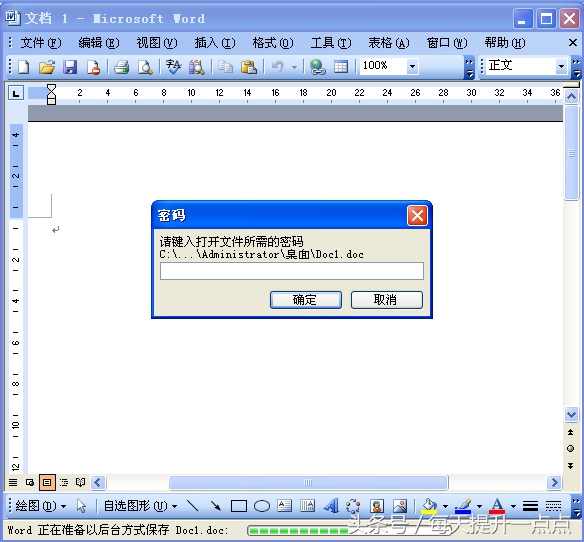
Task: Open the 窗口(W) menu
Action: [447, 43]
